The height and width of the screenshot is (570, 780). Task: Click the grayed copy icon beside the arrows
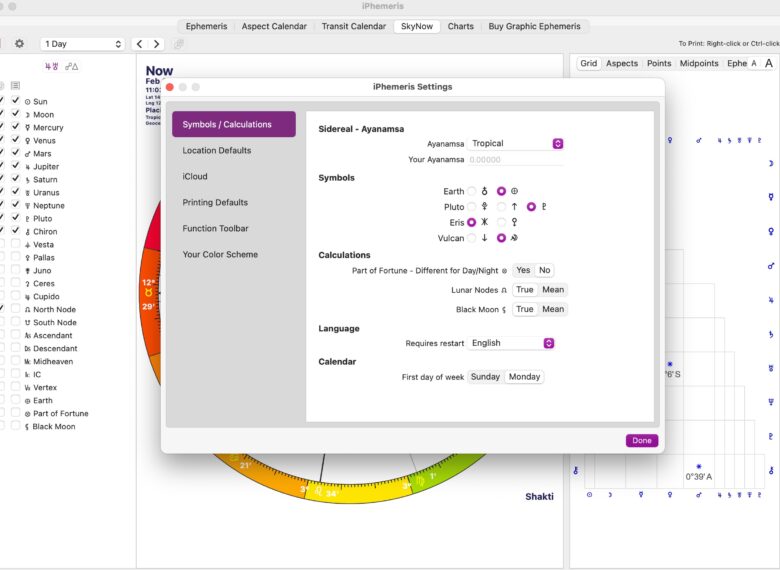point(179,44)
